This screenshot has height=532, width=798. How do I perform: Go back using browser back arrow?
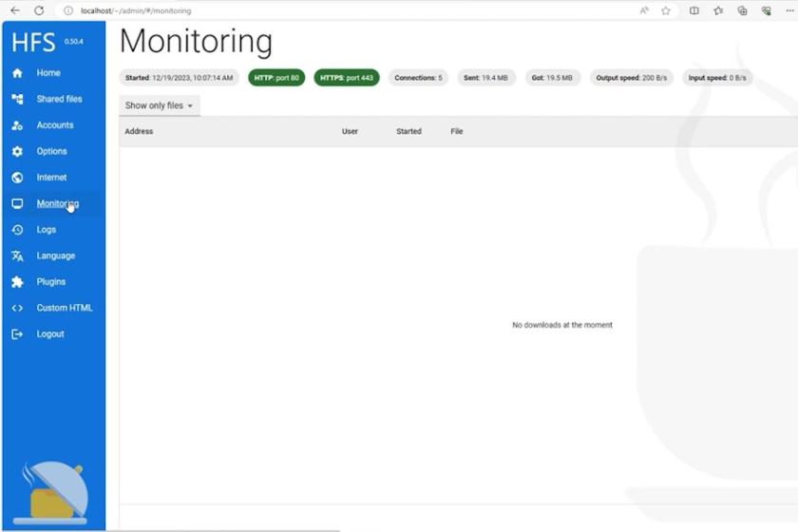point(15,10)
